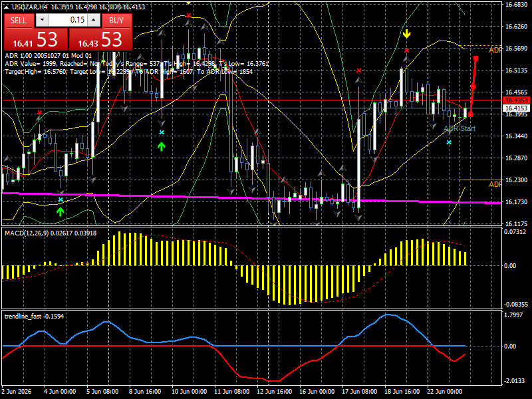Image resolution: width=532 pixels, height=399 pixels.
Task: Decrease trade volume with down arrow
Action: tap(42, 20)
